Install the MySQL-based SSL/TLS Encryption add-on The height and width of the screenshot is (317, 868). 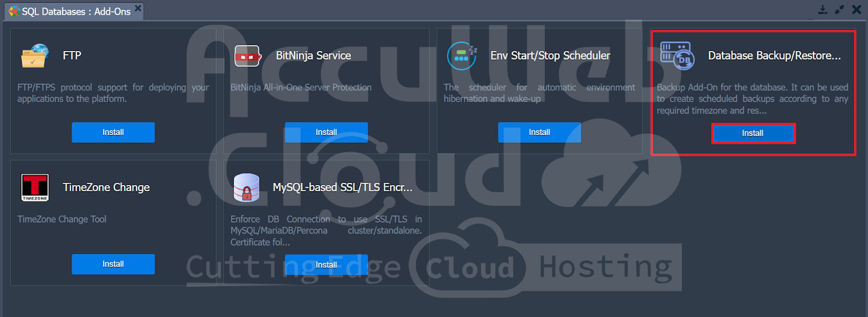click(x=326, y=264)
